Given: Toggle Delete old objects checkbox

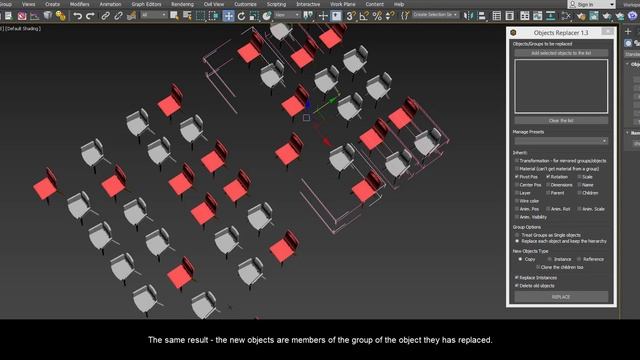Looking at the screenshot, I should [x=517, y=286].
